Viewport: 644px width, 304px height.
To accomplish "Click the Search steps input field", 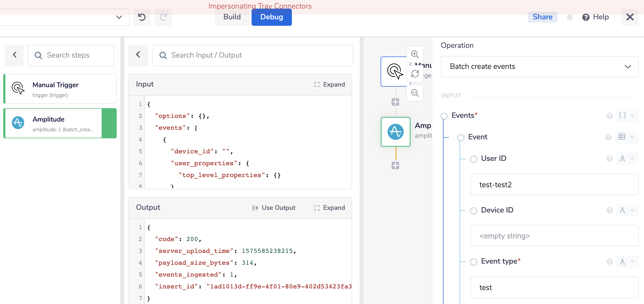I will 71,55.
